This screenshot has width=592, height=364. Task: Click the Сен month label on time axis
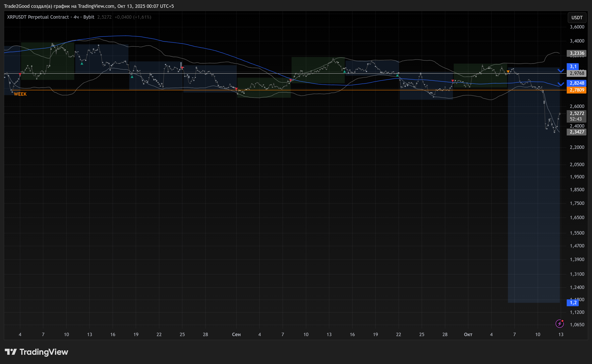(236, 334)
